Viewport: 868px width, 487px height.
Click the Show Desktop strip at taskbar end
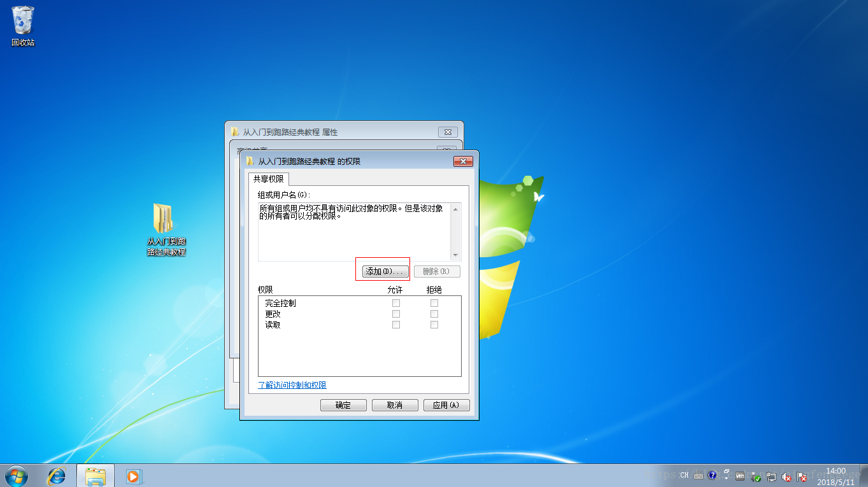(x=864, y=476)
